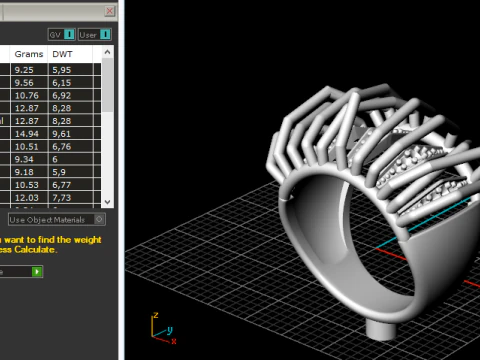
Task: Toggle the GV switch
Action: (x=62, y=35)
